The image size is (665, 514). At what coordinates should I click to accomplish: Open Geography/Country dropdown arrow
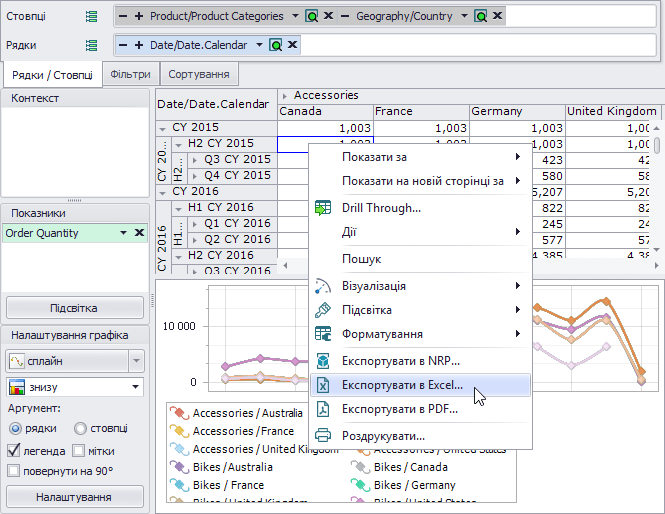pyautogui.click(x=464, y=17)
